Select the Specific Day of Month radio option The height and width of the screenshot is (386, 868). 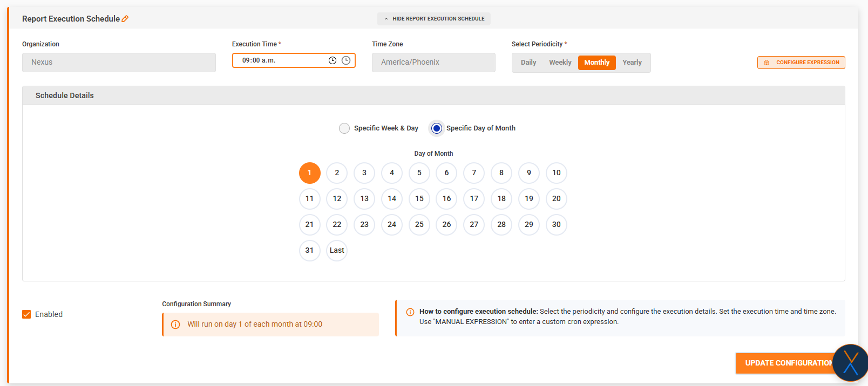[x=437, y=128]
